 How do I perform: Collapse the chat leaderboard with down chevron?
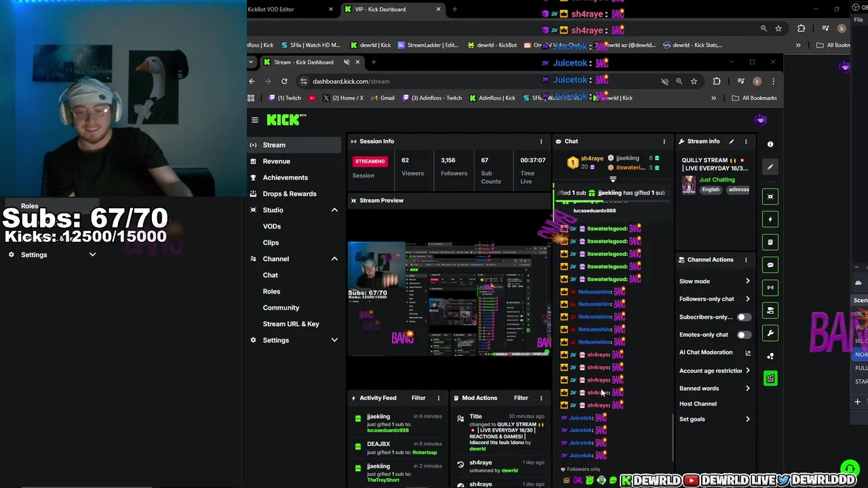point(612,180)
